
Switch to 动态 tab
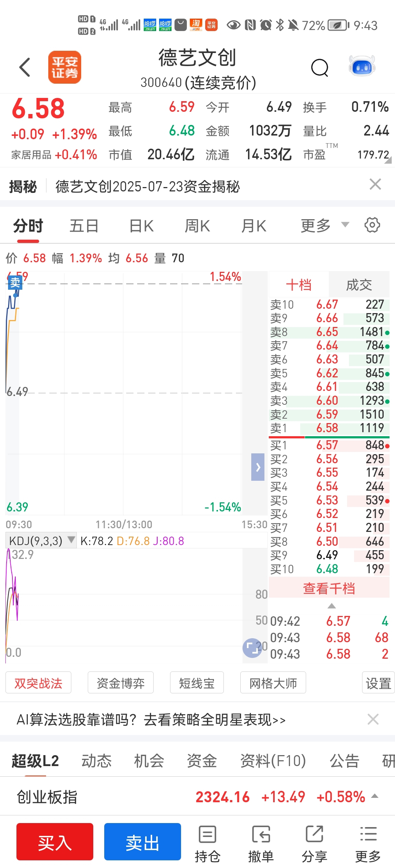click(97, 761)
